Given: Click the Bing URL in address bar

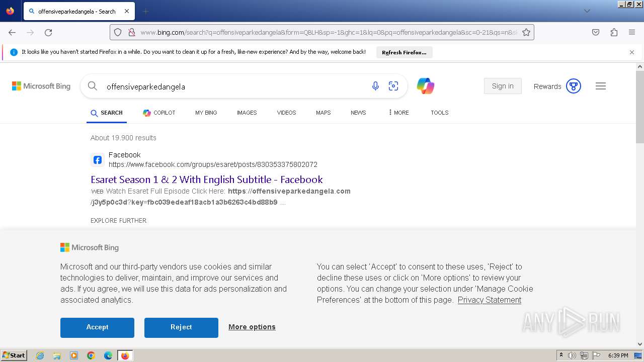Looking at the screenshot, I should click(x=329, y=32).
